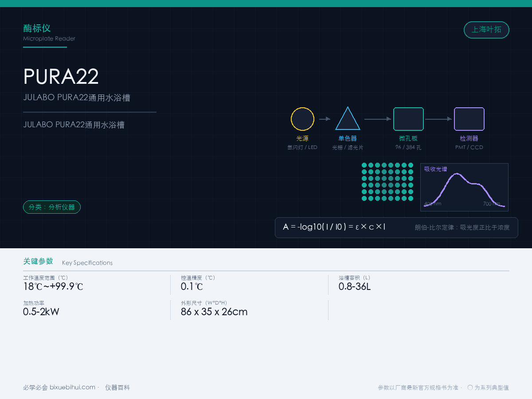
Task: Open the 必学必会 bixuebihui.com link
Action: point(59,387)
